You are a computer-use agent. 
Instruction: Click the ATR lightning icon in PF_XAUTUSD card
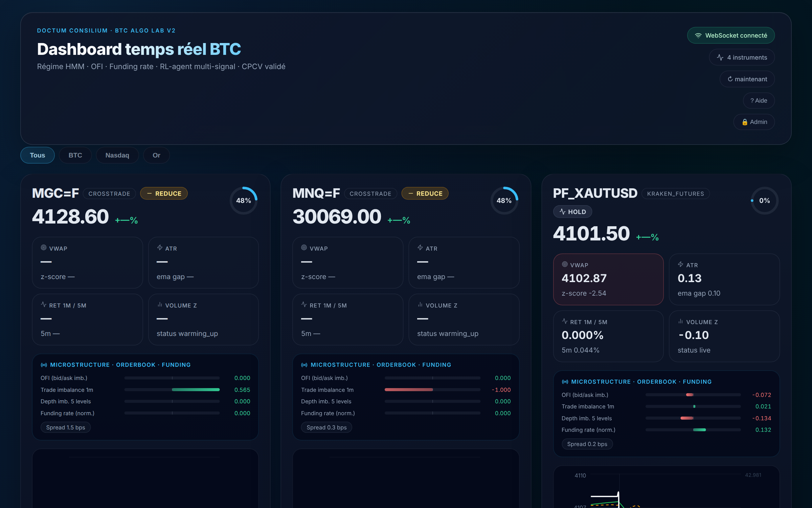pos(681,264)
